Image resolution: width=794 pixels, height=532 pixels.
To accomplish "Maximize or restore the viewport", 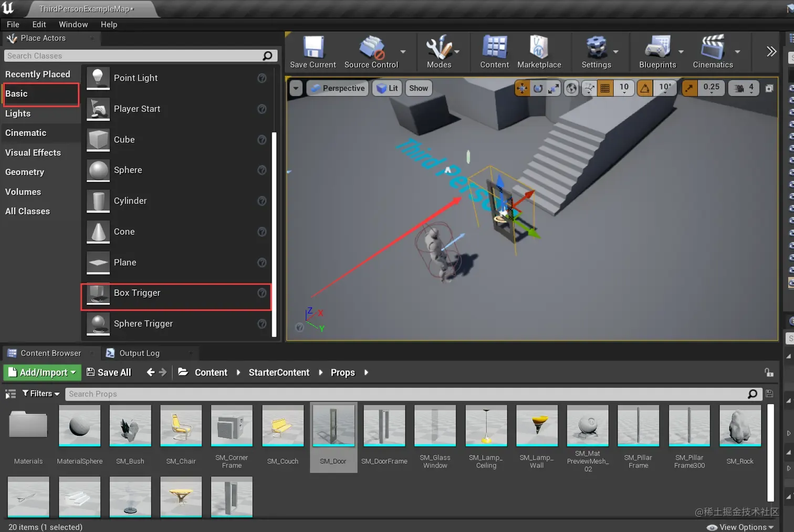I will coord(769,88).
